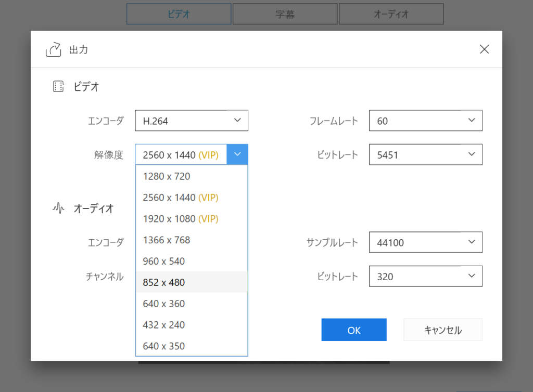Open the video ビットレート 5451 dropdown
Viewport: 533px width, 392px height.
(426, 154)
